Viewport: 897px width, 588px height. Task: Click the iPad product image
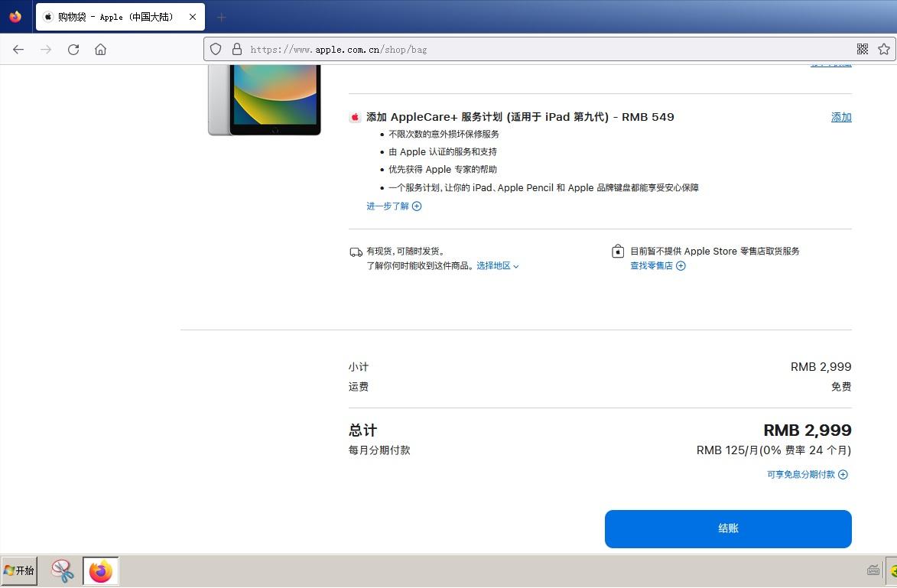click(x=265, y=100)
